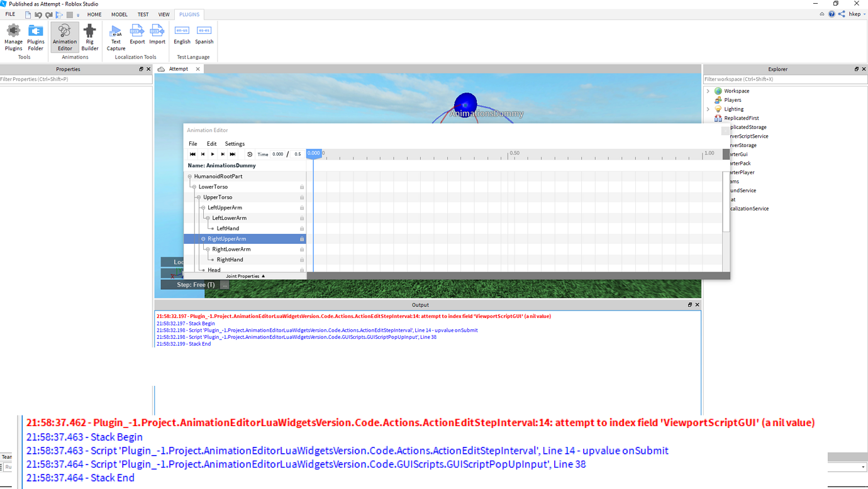Toggle the lock on the LowerTorso joint

[x=302, y=187]
